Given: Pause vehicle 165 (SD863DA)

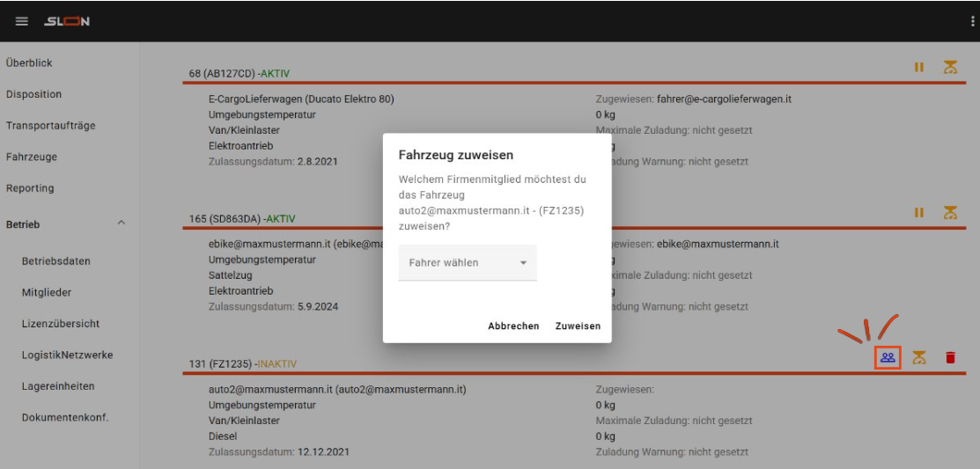Looking at the screenshot, I should point(919,212).
